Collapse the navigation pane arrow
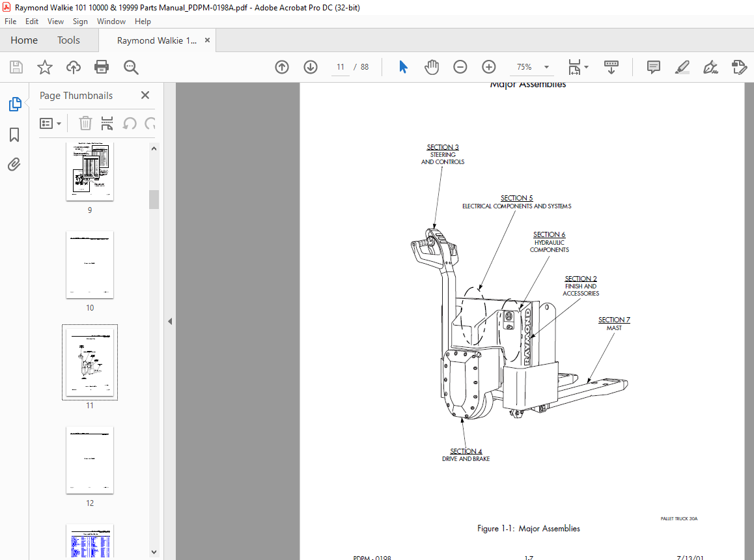Viewport: 754px width, 560px height. (170, 322)
